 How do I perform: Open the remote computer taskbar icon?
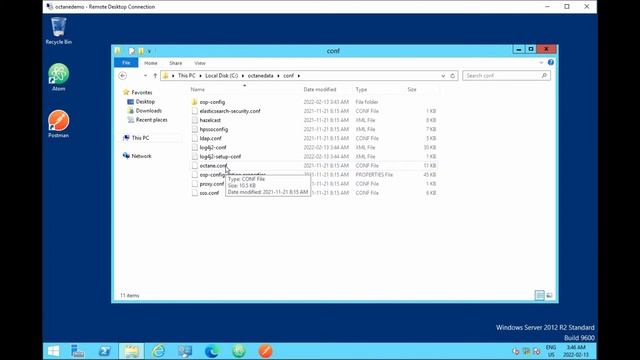click(x=185, y=351)
